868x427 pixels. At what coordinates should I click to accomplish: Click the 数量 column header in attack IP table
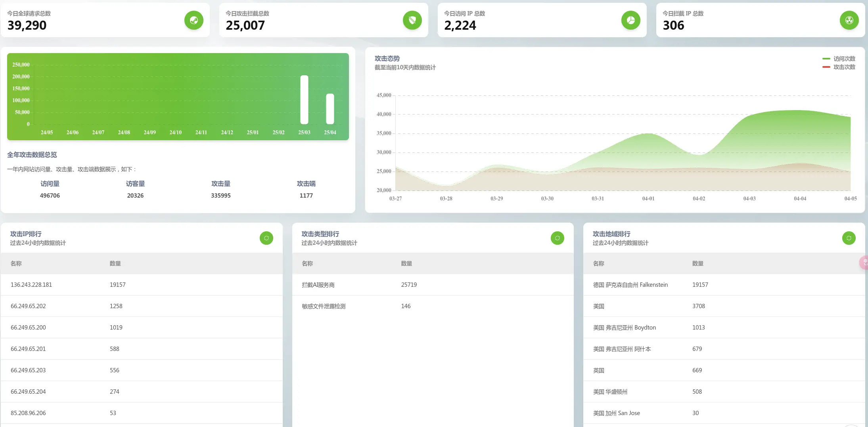(115, 263)
